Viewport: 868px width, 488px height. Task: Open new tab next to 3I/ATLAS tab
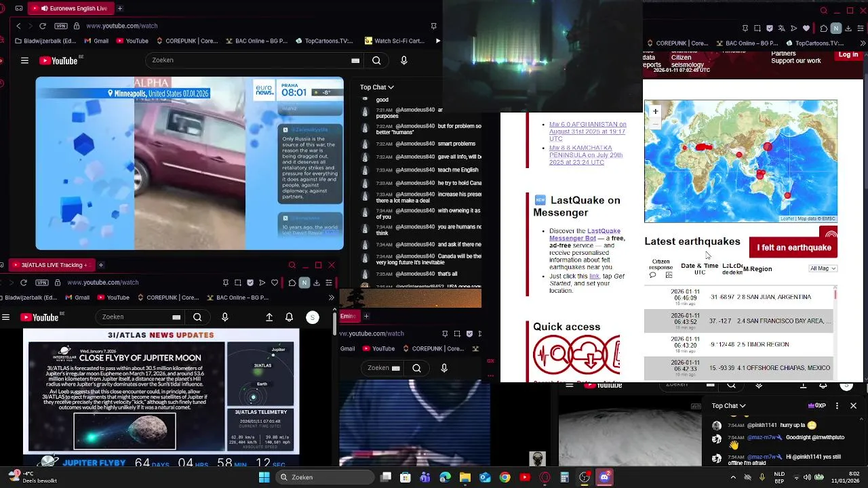click(100, 265)
